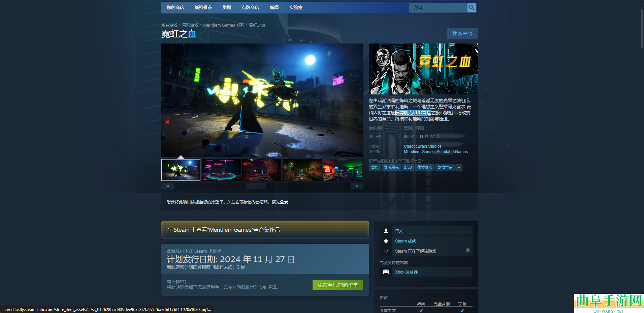
Task: Click the single-player person icon
Action: [386, 231]
